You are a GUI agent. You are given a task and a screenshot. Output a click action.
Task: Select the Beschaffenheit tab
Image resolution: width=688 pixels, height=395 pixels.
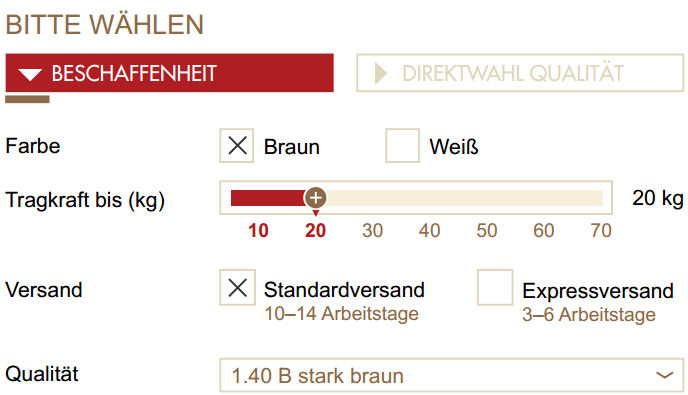coord(169,73)
